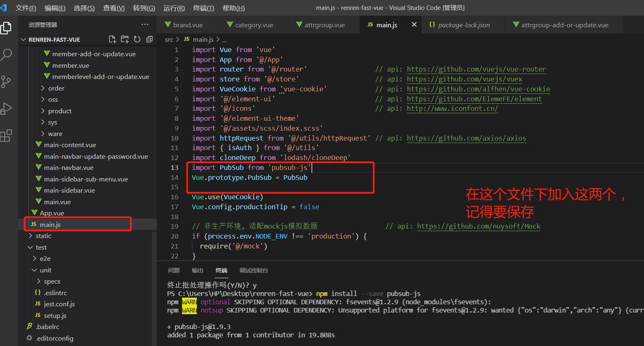Open the Explorer activity bar icon

pyautogui.click(x=6, y=28)
